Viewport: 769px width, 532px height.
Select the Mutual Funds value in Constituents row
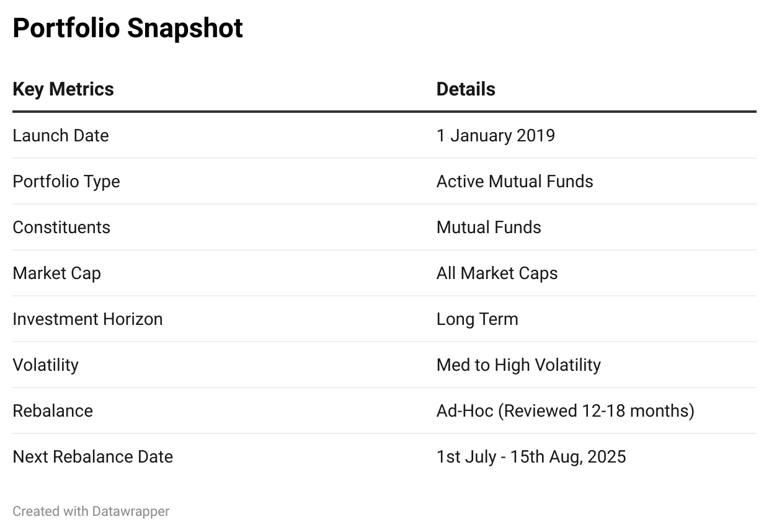click(489, 227)
